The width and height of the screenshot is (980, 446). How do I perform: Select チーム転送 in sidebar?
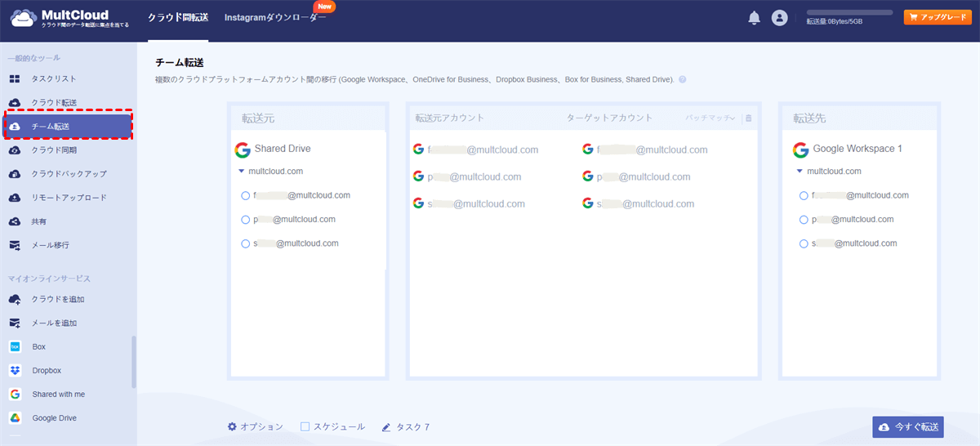pos(69,127)
